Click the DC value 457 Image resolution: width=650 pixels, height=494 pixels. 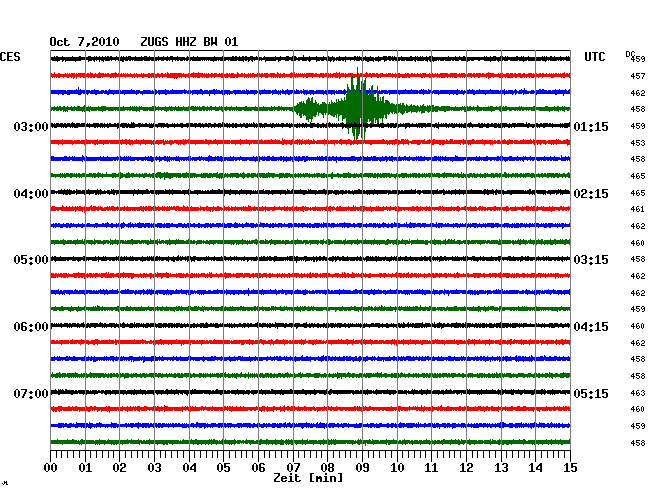[638, 76]
